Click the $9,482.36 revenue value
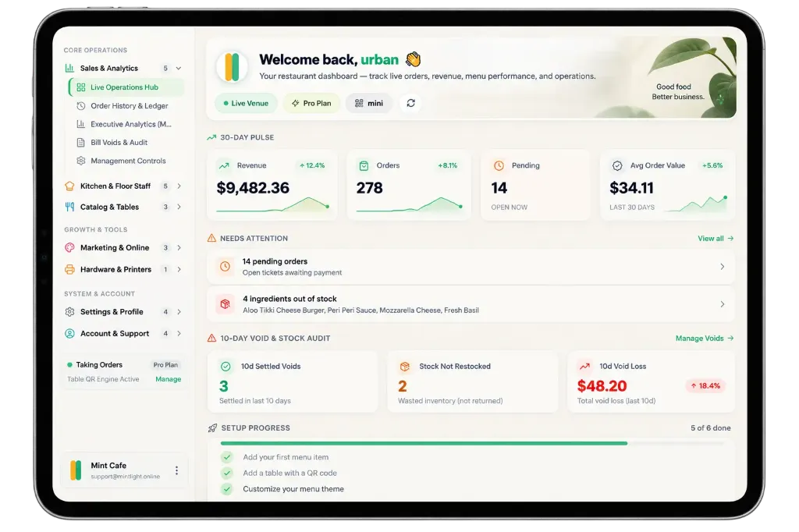This screenshot has width=799, height=532. click(253, 188)
